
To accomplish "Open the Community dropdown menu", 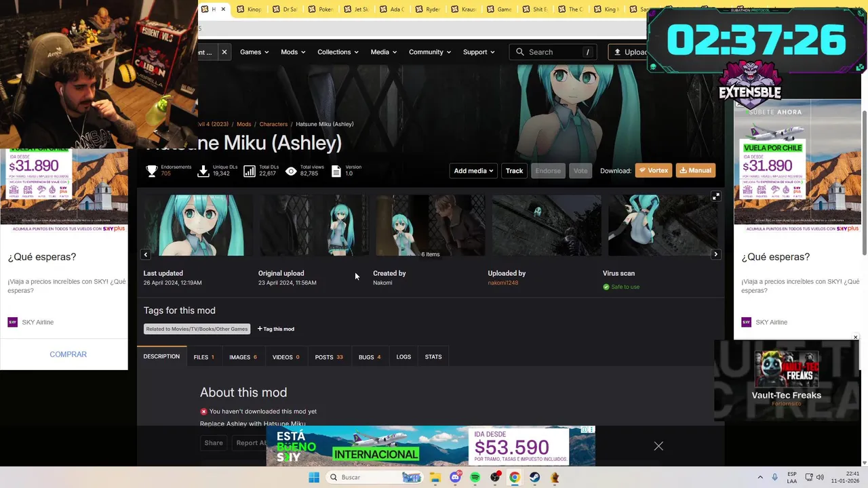I will coord(430,52).
